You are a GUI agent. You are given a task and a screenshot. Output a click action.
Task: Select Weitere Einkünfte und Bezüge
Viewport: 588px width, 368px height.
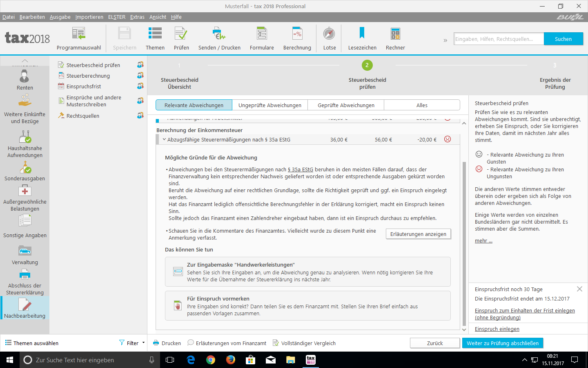click(x=25, y=109)
